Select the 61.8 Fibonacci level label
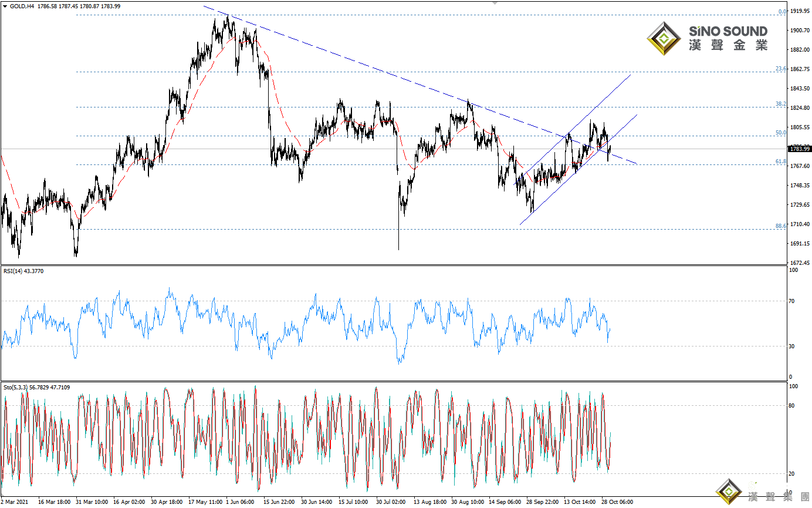 coord(780,162)
